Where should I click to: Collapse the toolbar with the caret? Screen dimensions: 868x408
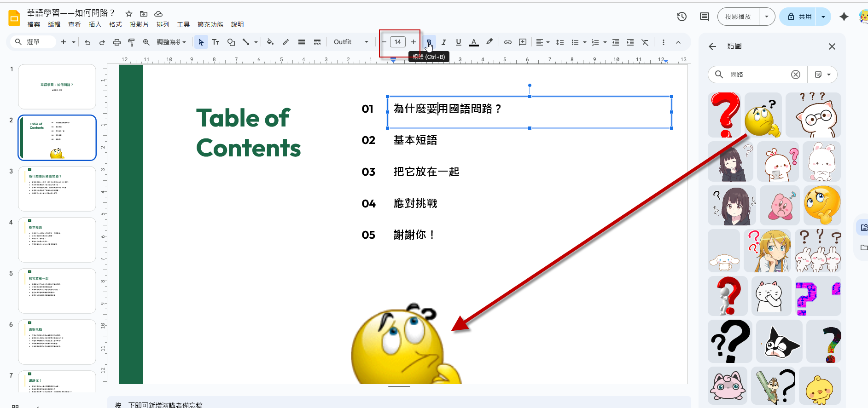(x=678, y=42)
